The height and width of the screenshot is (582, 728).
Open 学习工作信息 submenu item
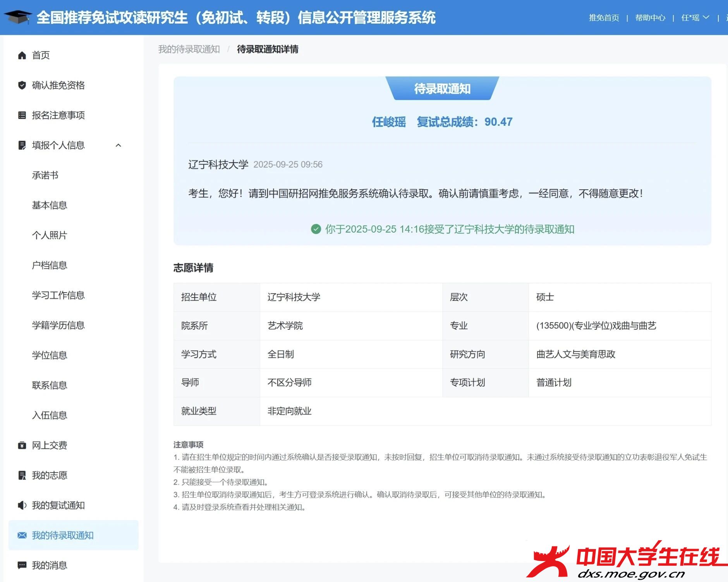point(58,295)
